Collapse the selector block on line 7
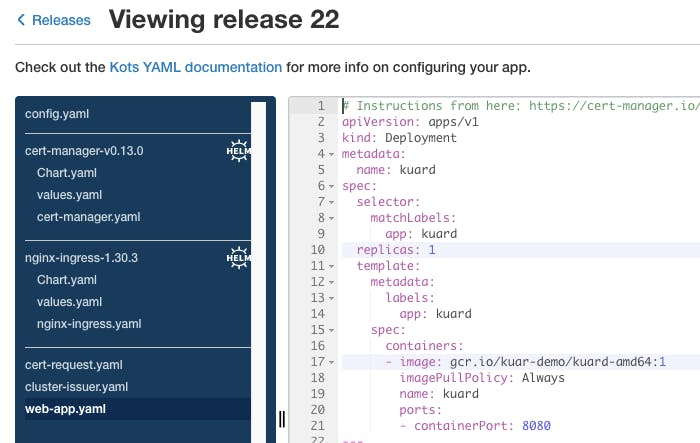This screenshot has width=700, height=443. 332,202
